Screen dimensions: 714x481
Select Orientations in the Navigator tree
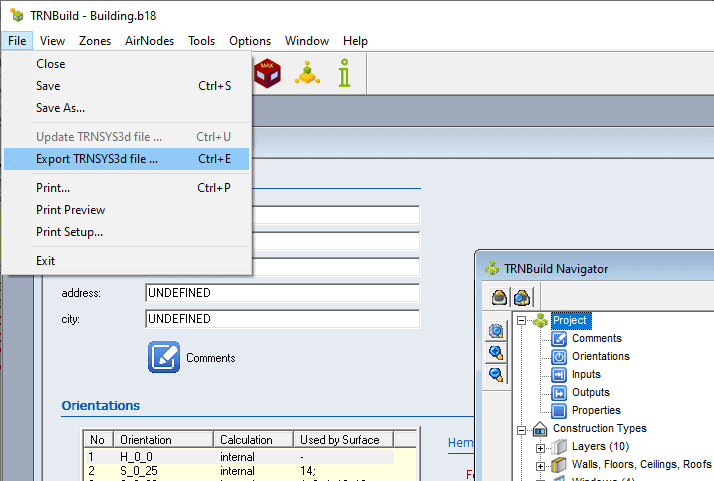600,357
